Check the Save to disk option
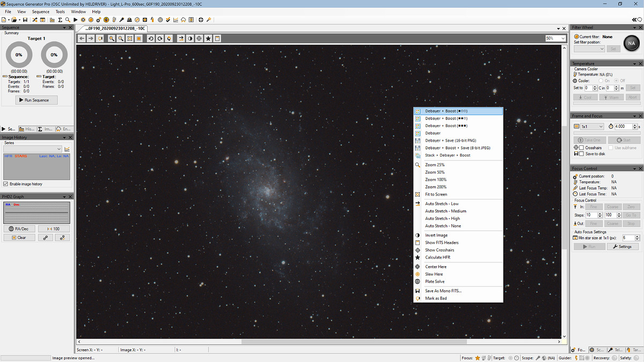Screen dimensions: 644x362 click(x=581, y=154)
